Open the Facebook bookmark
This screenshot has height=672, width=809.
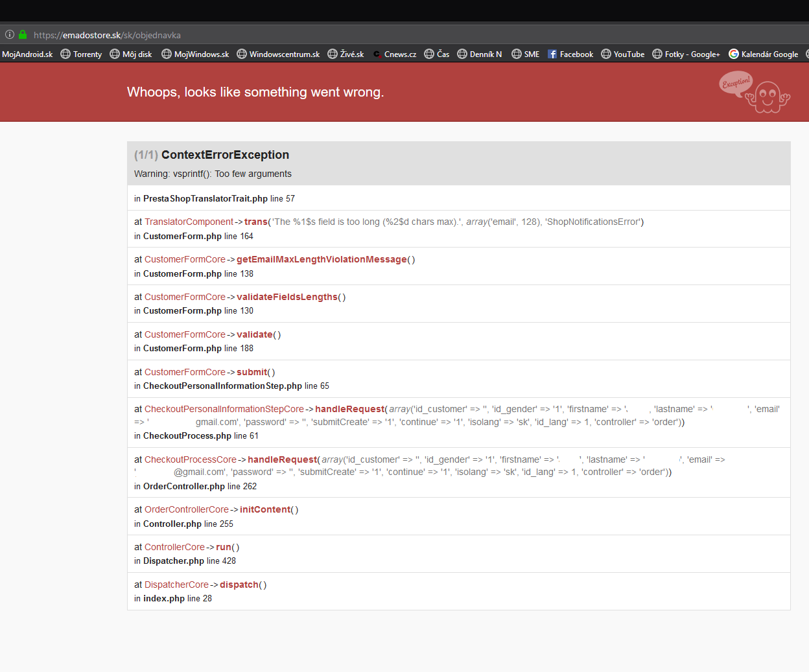click(570, 54)
